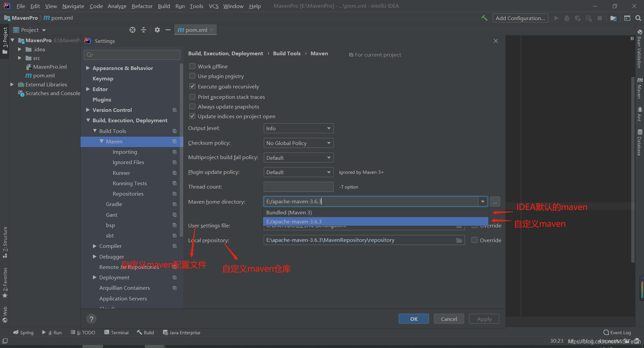Open the Favorites tool window
This screenshot has width=644, height=348.
(5, 282)
